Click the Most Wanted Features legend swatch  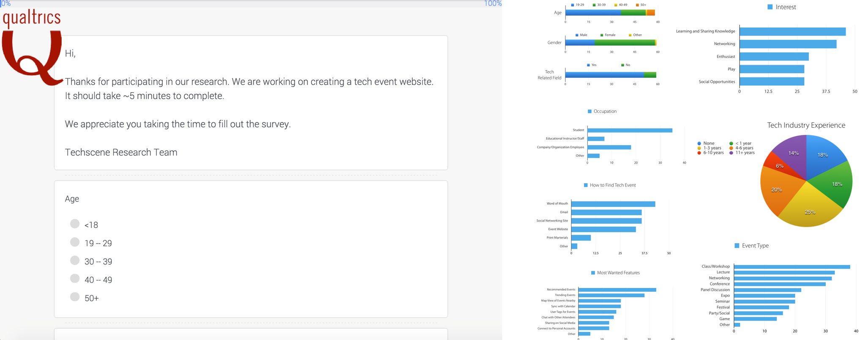(593, 273)
